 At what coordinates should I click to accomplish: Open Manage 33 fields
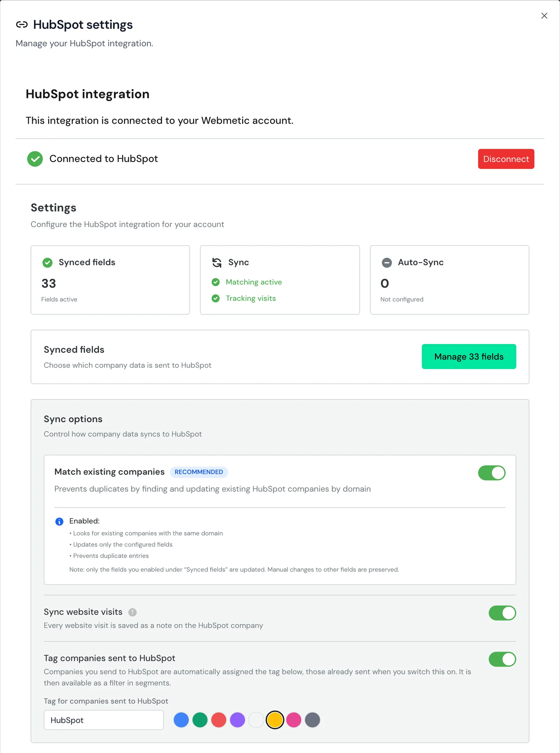(x=469, y=357)
